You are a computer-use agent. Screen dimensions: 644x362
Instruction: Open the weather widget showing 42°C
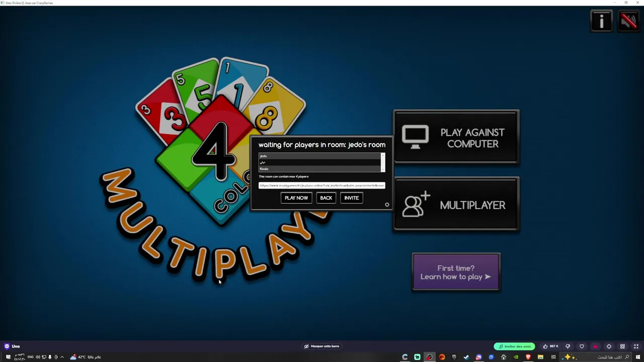pyautogui.click(x=86, y=357)
